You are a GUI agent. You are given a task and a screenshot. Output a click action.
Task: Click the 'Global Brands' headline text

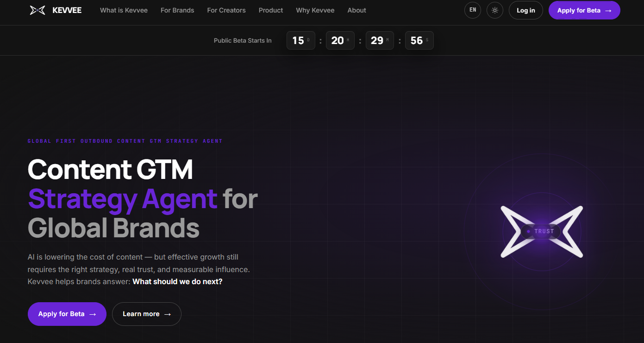pyautogui.click(x=113, y=228)
